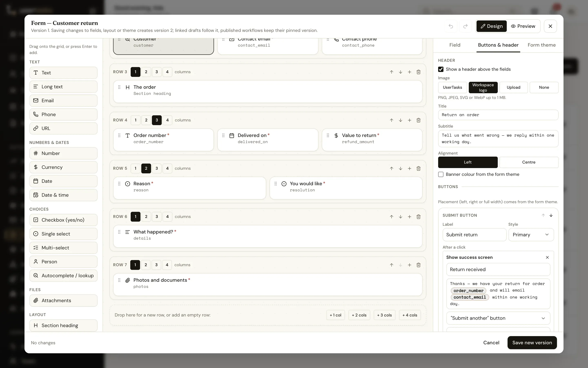Select the Design mode tab

tap(491, 26)
